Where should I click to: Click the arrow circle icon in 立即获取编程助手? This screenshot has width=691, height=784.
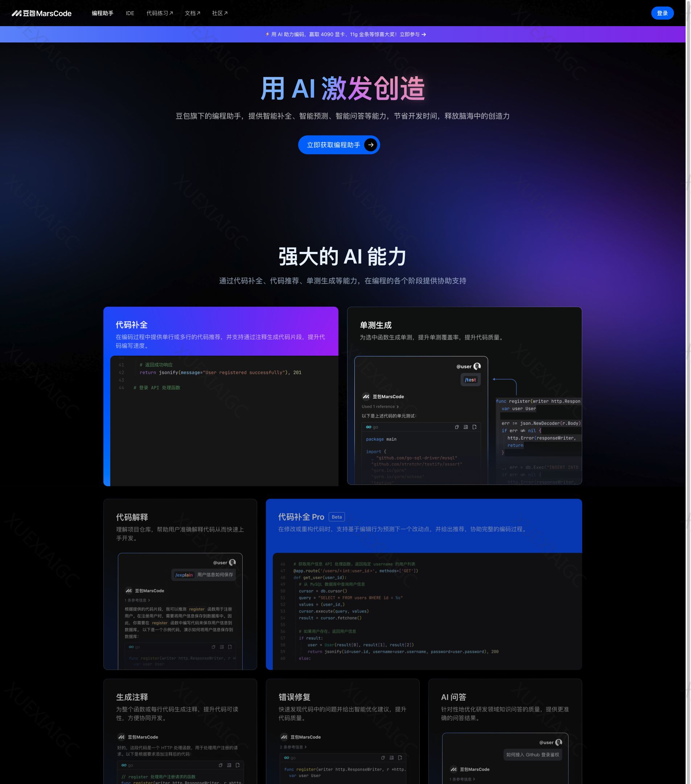(x=371, y=145)
